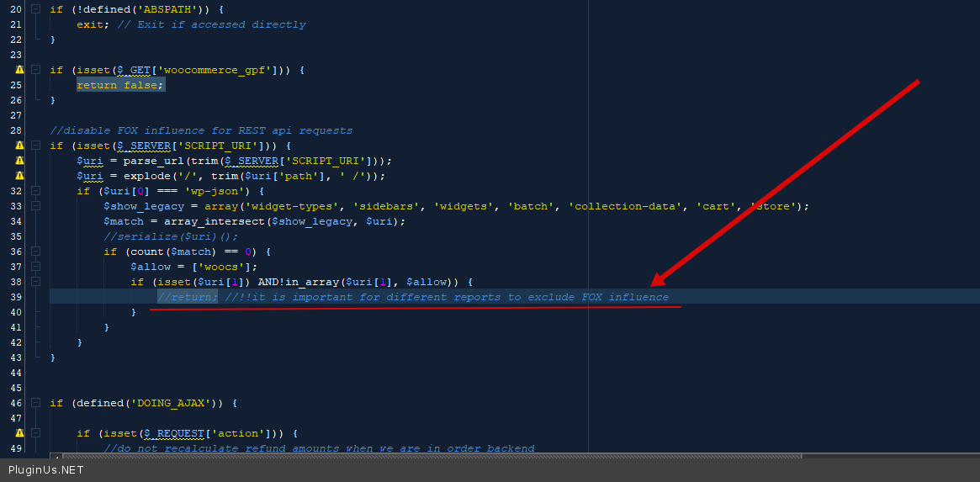Viewport: 980px width, 482px height.
Task: Click line number 28 in the gutter
Action: (16, 130)
